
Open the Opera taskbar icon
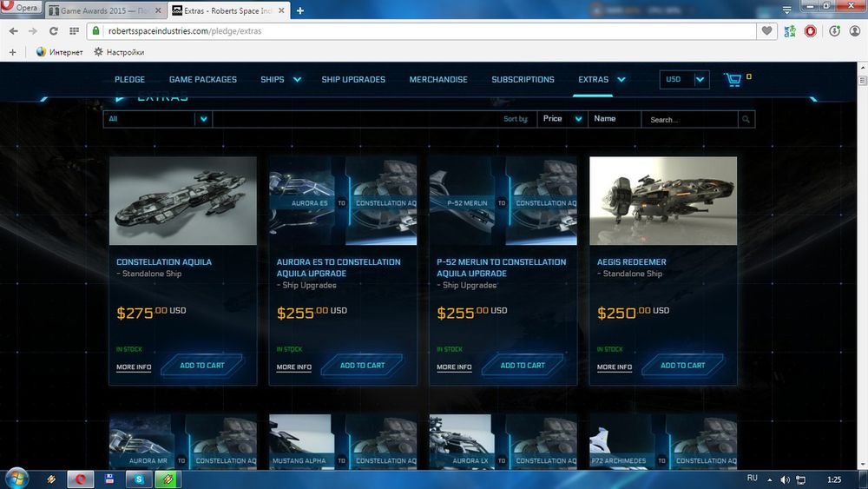click(x=80, y=479)
